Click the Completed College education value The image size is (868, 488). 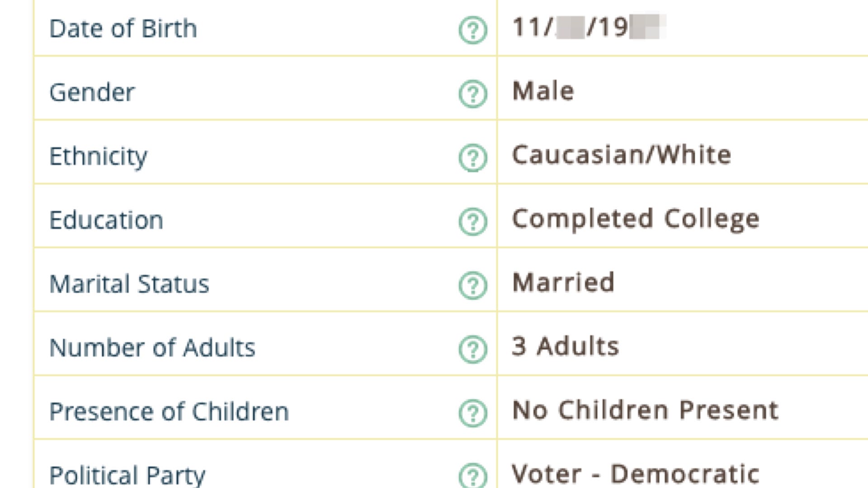(x=636, y=220)
